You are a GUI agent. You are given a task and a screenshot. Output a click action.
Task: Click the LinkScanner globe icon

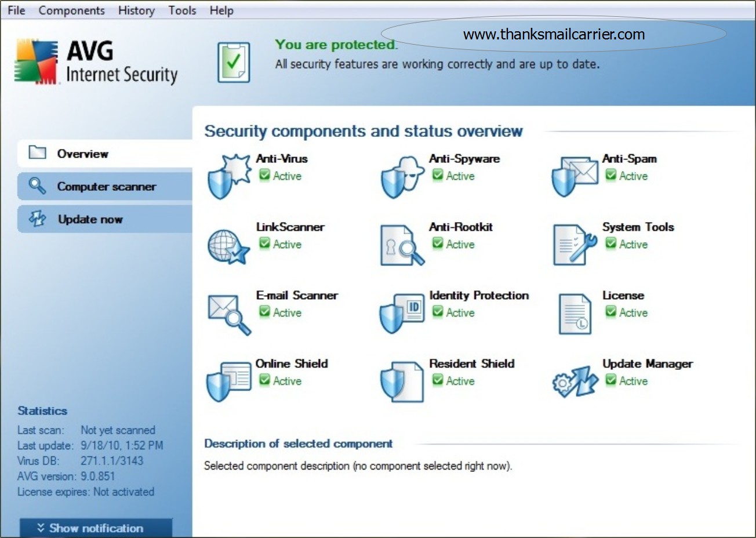tap(228, 246)
